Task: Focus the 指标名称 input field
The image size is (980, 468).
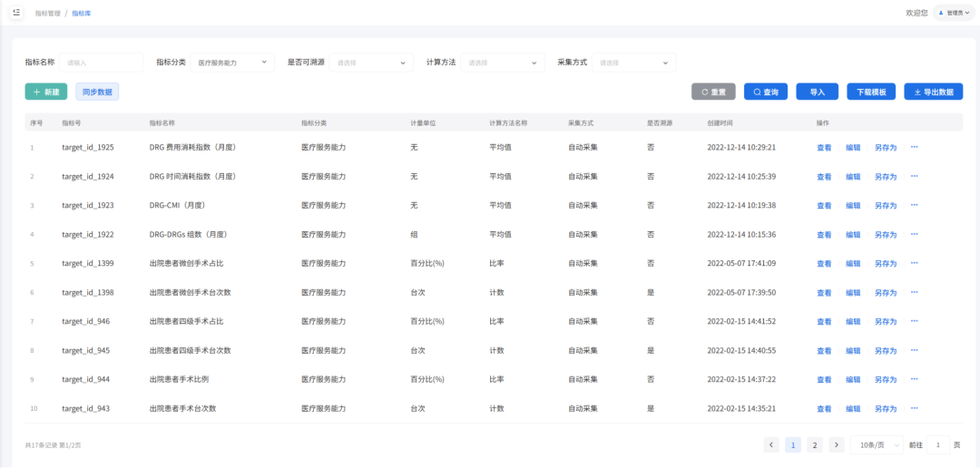Action: [102, 63]
